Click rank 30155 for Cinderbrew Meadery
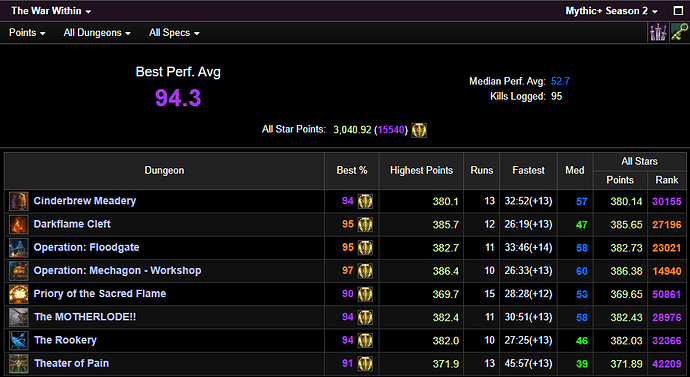 tap(667, 201)
